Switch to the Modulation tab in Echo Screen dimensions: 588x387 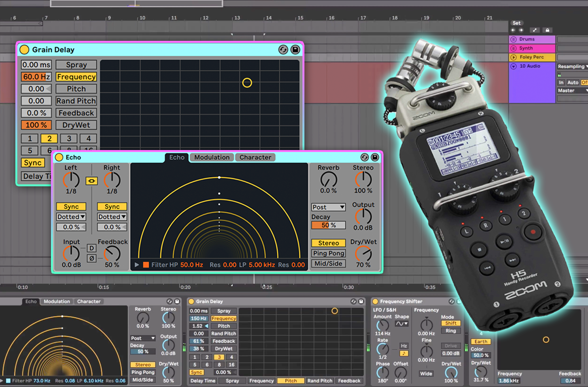click(x=211, y=157)
